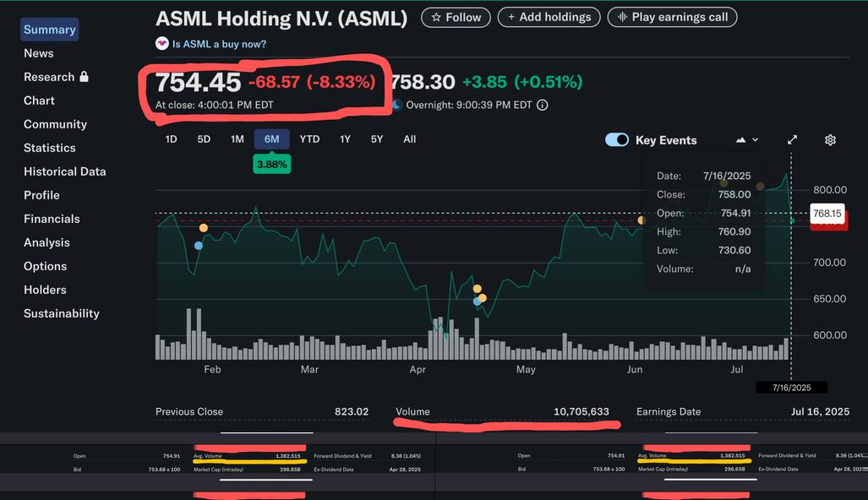Select the 1Y chart range
The image size is (868, 500).
345,139
